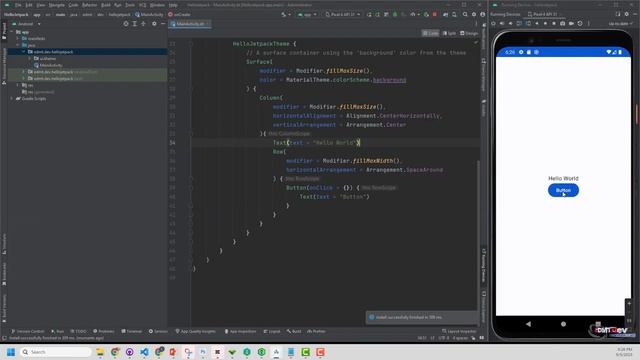Image resolution: width=640 pixels, height=360 pixels.
Task: Expand Gradle Scripts in project tree
Action: pos(12,98)
